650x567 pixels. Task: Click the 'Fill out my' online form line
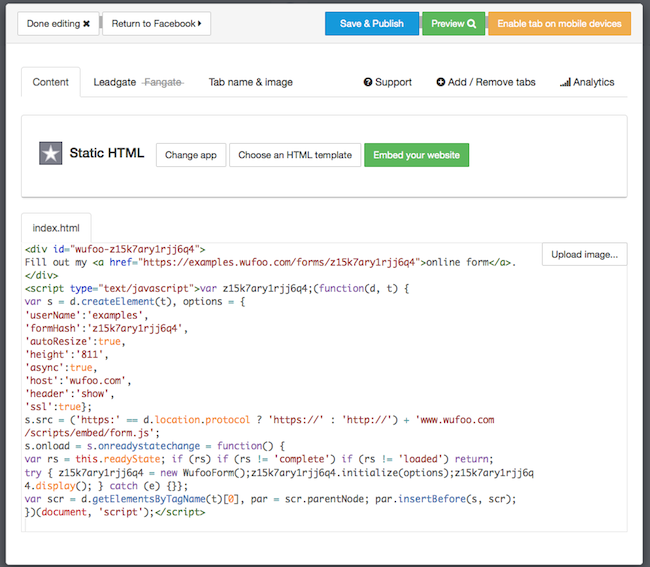(270, 262)
